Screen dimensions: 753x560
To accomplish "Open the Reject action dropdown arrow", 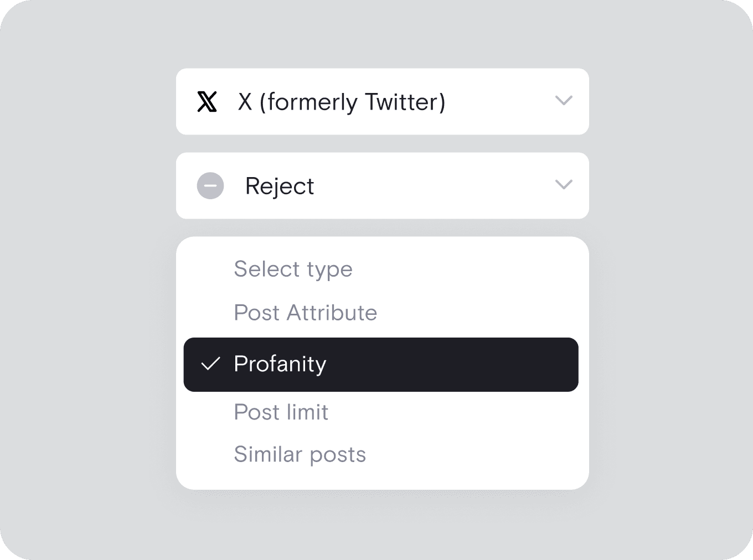I will pyautogui.click(x=563, y=185).
